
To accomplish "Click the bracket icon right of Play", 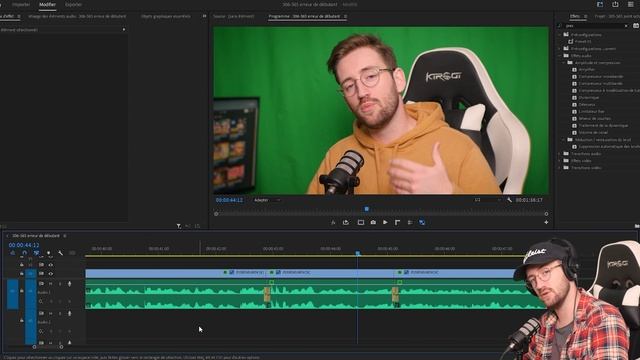I will [398, 222].
